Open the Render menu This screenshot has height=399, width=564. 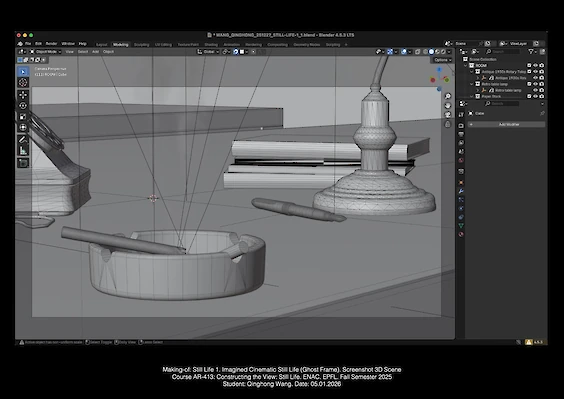tap(51, 44)
